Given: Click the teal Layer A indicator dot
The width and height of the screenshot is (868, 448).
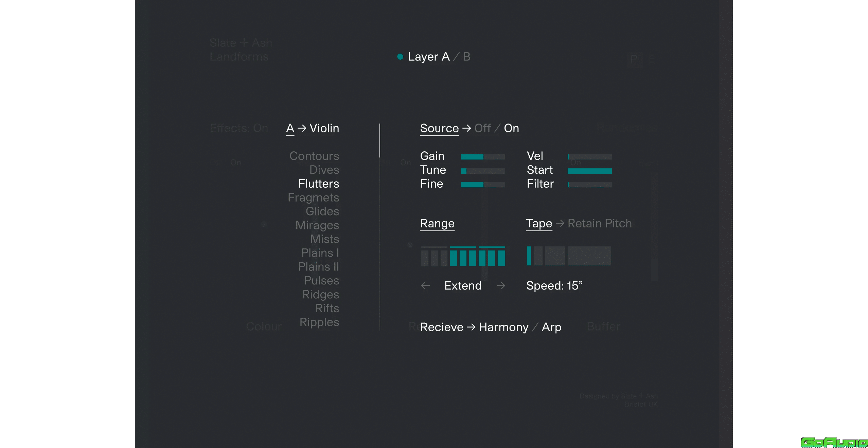Looking at the screenshot, I should pos(400,57).
